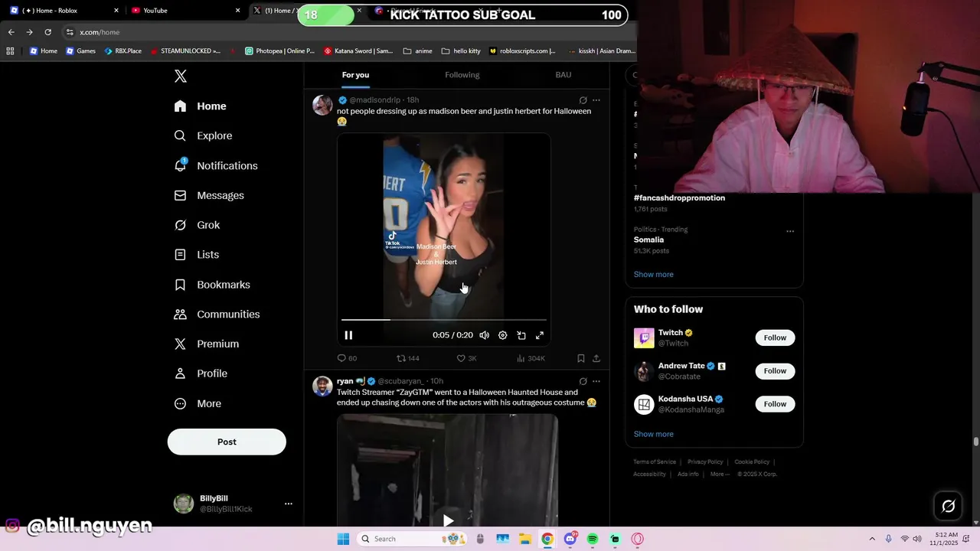Open Explore in the X sidebar

click(204, 135)
